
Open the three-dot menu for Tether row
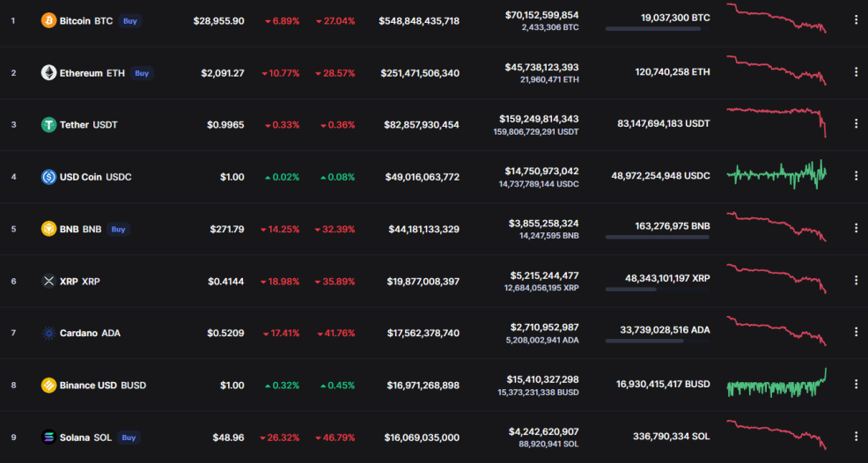click(x=856, y=124)
